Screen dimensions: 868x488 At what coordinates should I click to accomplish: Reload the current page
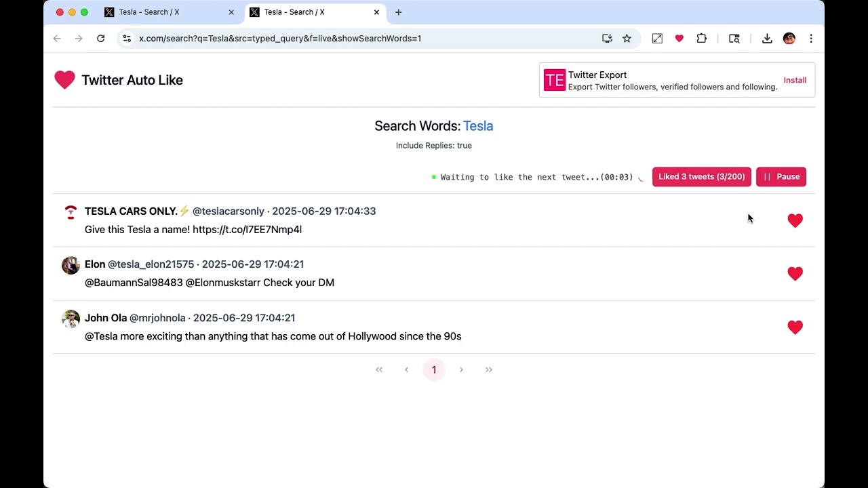pyautogui.click(x=100, y=39)
